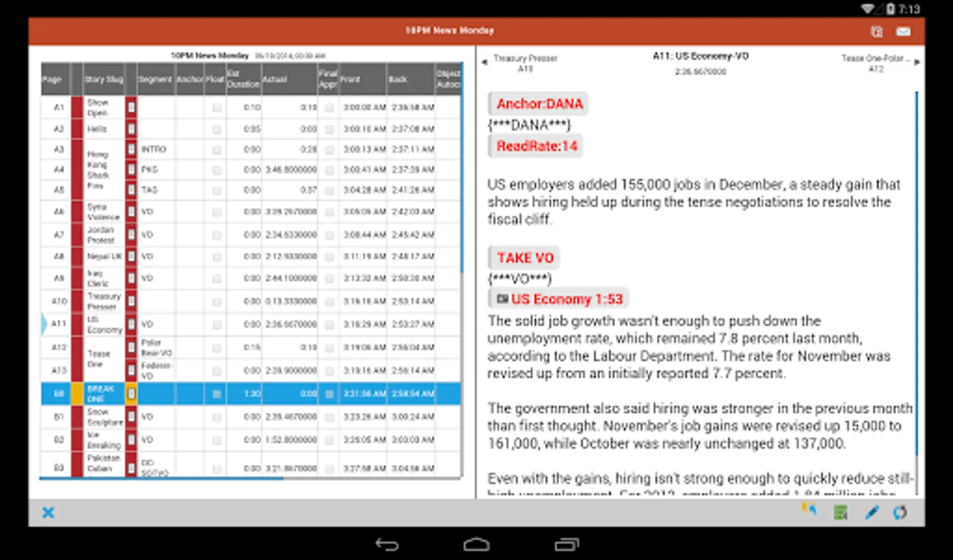Open script document icon in row A10
Viewport: 953px width, 560px height.
(x=131, y=301)
